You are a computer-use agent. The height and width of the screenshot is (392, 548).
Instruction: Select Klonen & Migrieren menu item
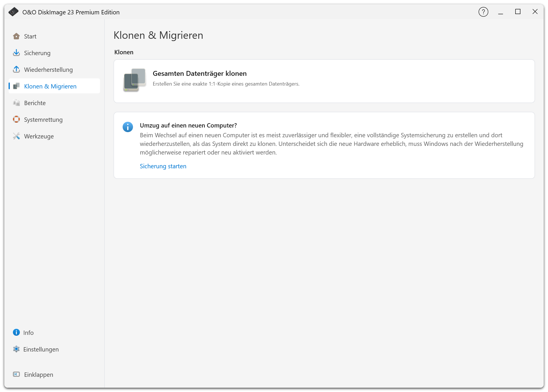point(54,86)
